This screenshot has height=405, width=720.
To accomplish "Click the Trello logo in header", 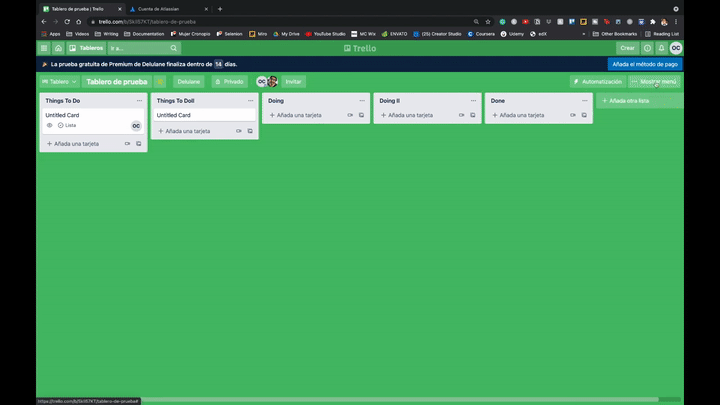I will [360, 48].
